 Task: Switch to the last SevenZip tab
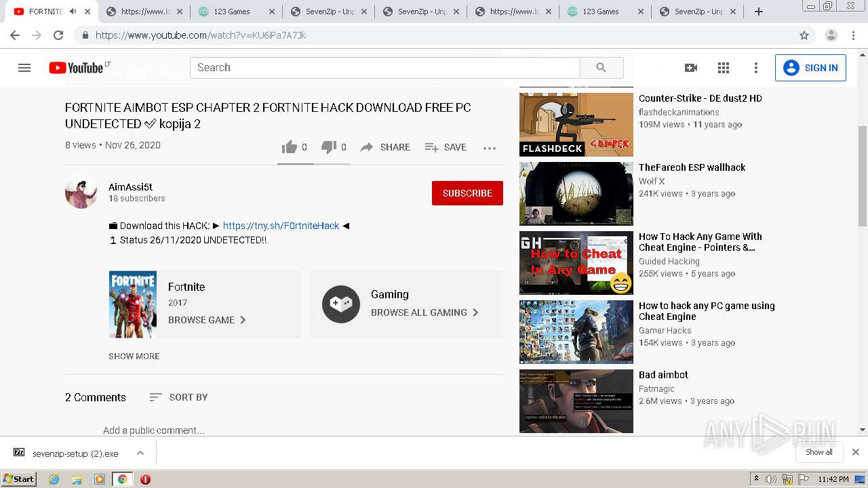point(698,12)
